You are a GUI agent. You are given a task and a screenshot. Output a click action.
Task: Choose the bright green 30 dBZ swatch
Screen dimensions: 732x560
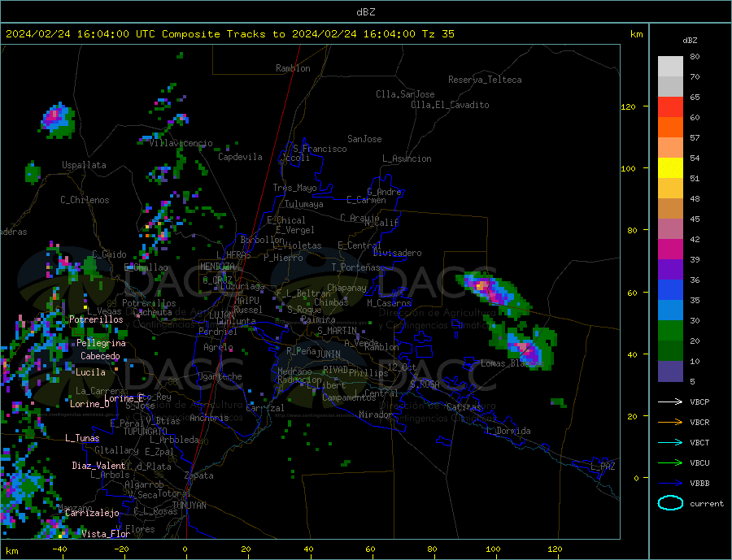click(670, 331)
